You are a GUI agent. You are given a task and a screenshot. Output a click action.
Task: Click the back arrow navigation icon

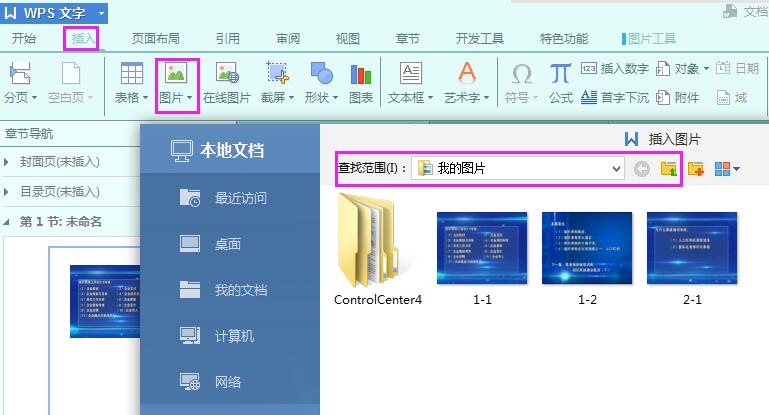[x=641, y=169]
